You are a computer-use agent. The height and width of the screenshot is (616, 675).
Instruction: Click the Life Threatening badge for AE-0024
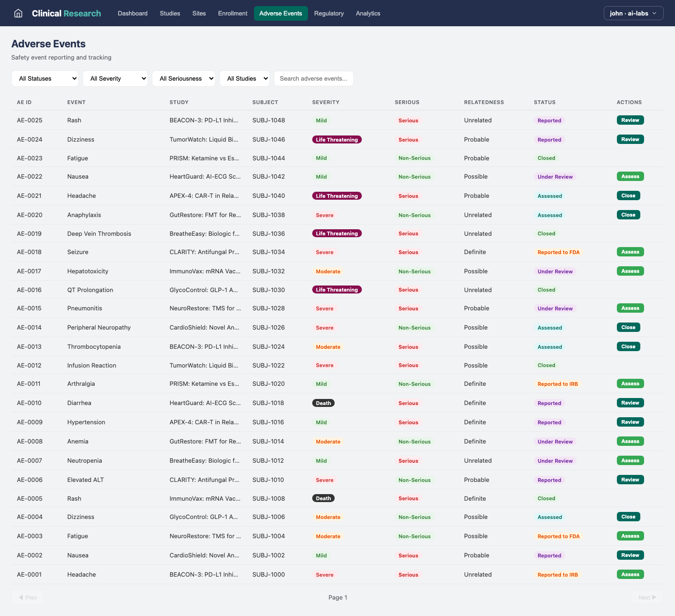[337, 140]
